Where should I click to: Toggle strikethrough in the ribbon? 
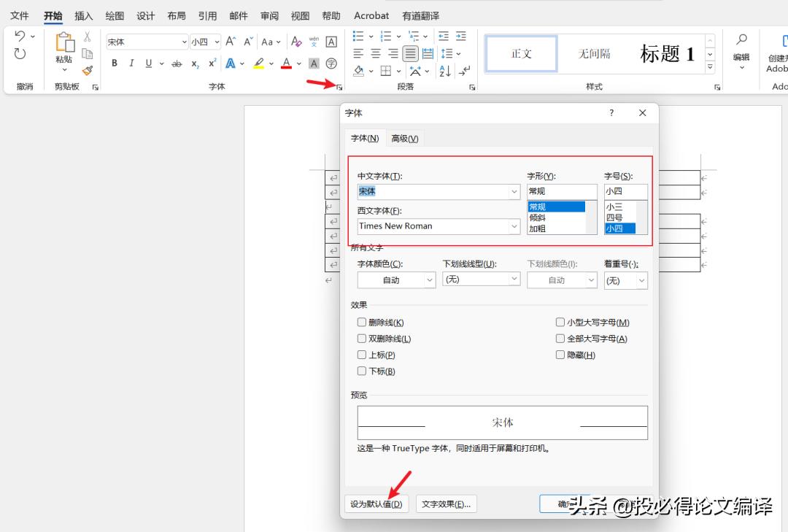pyautogui.click(x=178, y=63)
